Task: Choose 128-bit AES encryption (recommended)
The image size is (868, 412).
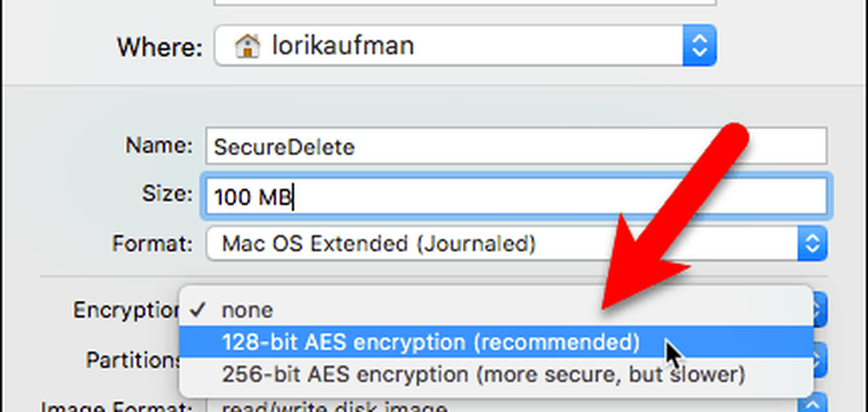Action: click(x=431, y=343)
